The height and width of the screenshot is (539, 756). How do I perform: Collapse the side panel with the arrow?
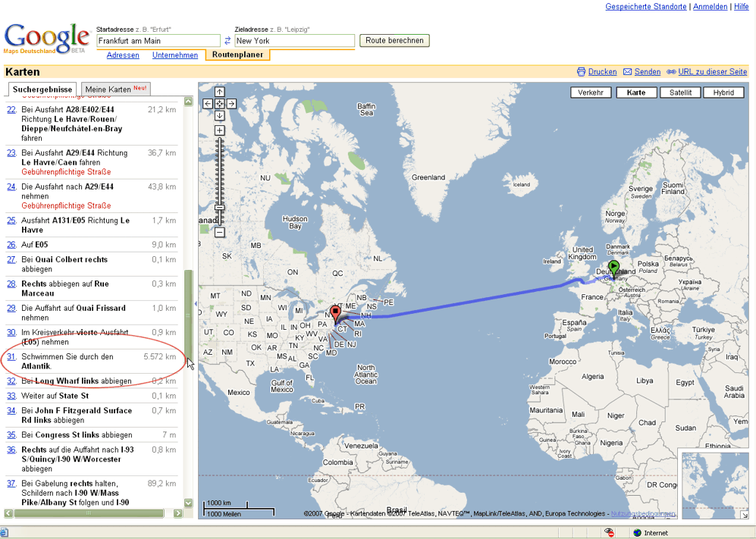196,304
